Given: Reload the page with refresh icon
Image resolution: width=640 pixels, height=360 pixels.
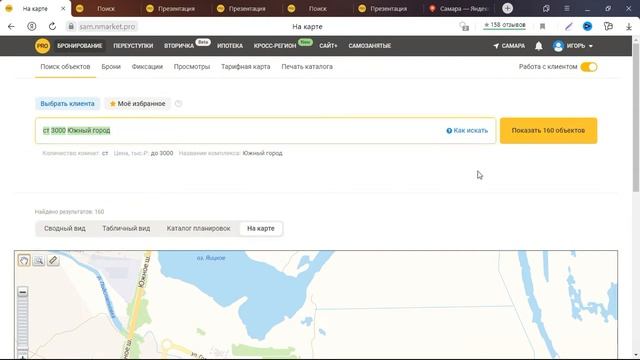Looking at the screenshot, I should [x=52, y=27].
